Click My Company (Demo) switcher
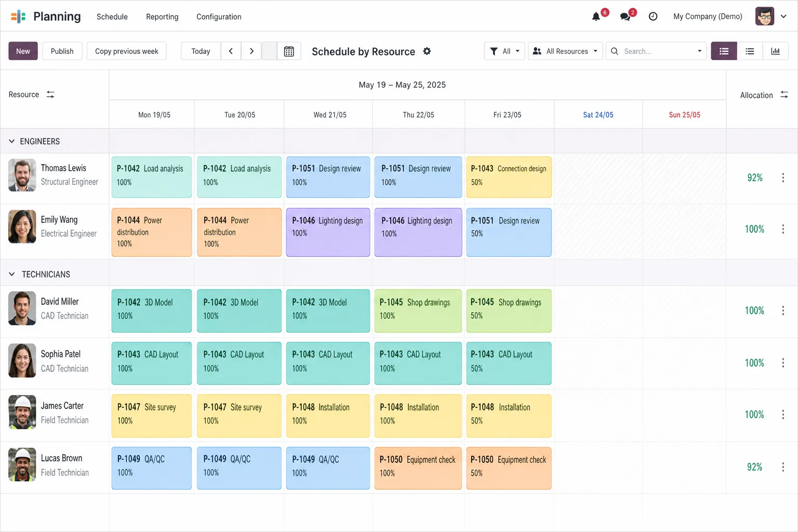Image resolution: width=798 pixels, height=532 pixels. click(708, 17)
